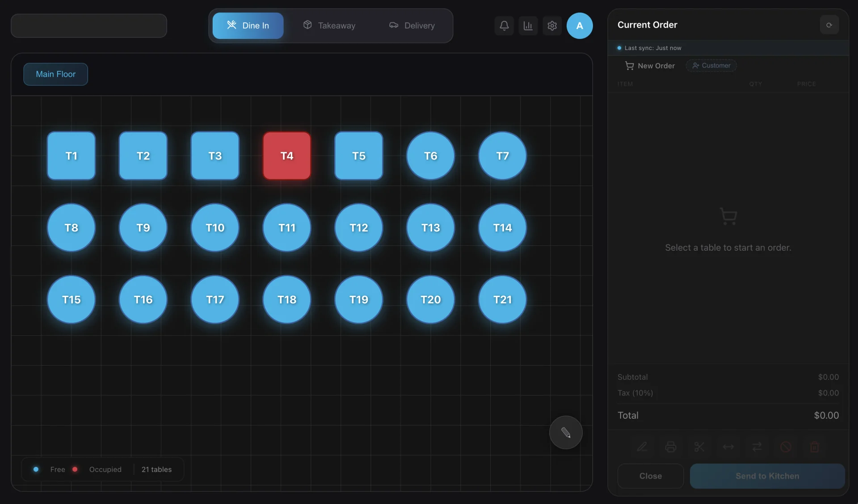Switch to the Takeaway tab
858x504 pixels.
(x=329, y=25)
